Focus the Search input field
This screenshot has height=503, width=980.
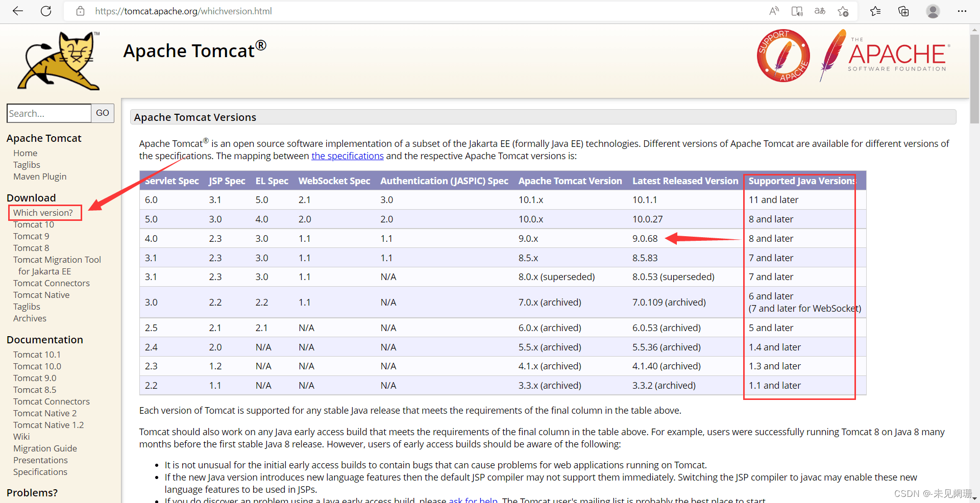[x=49, y=113]
